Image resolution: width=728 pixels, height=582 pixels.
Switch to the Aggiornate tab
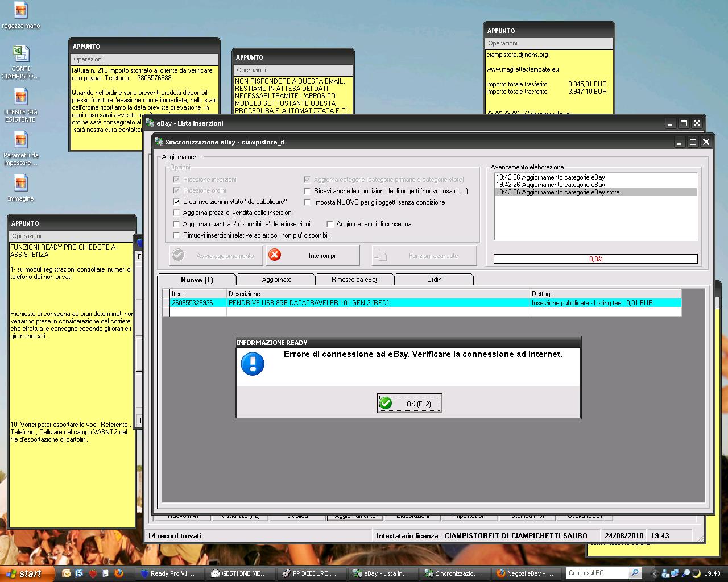coord(276,280)
